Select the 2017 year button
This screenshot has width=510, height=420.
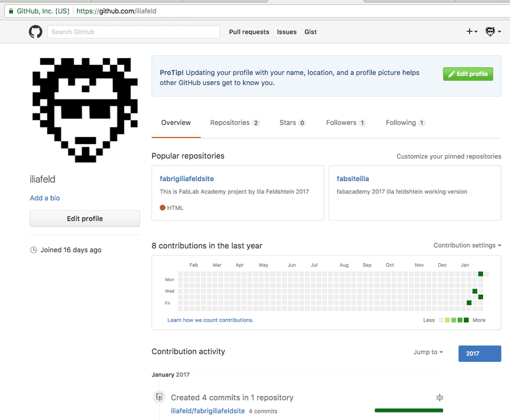click(480, 353)
